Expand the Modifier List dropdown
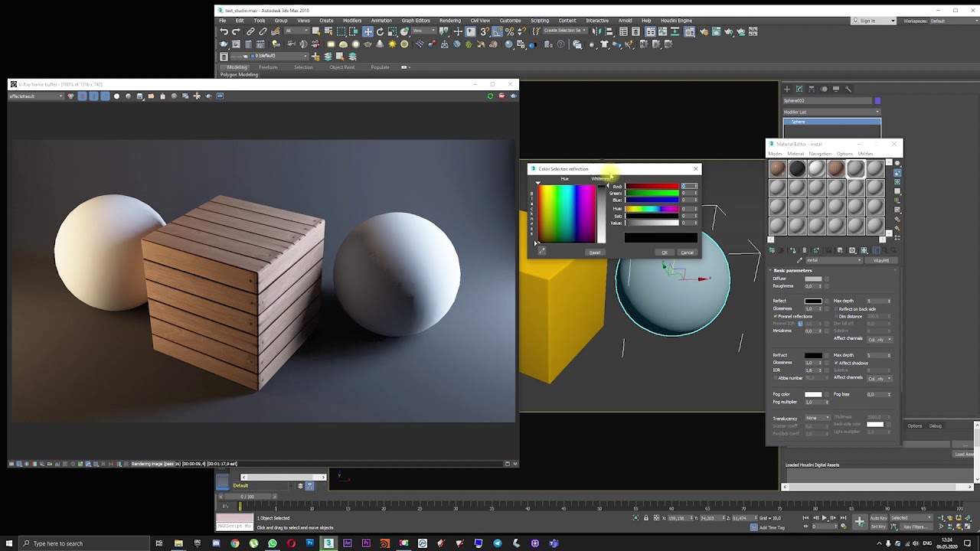Screen dimensions: 980x551 point(831,112)
